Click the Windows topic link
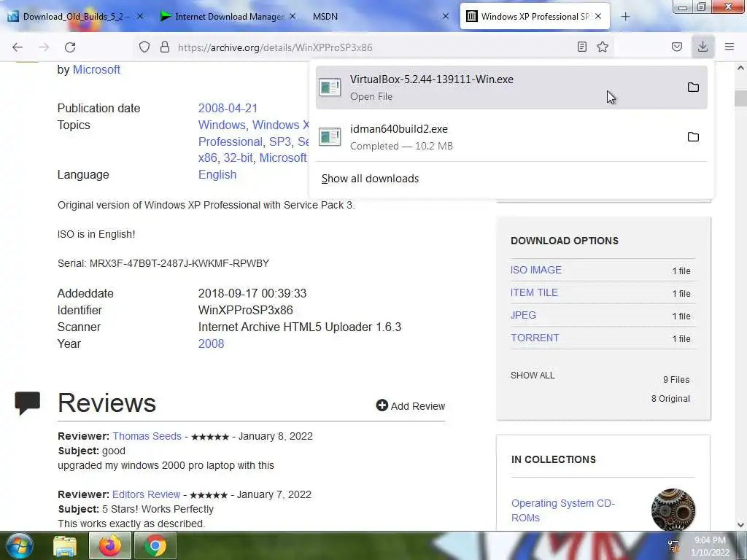Viewport: 747px width, 560px height. (222, 125)
